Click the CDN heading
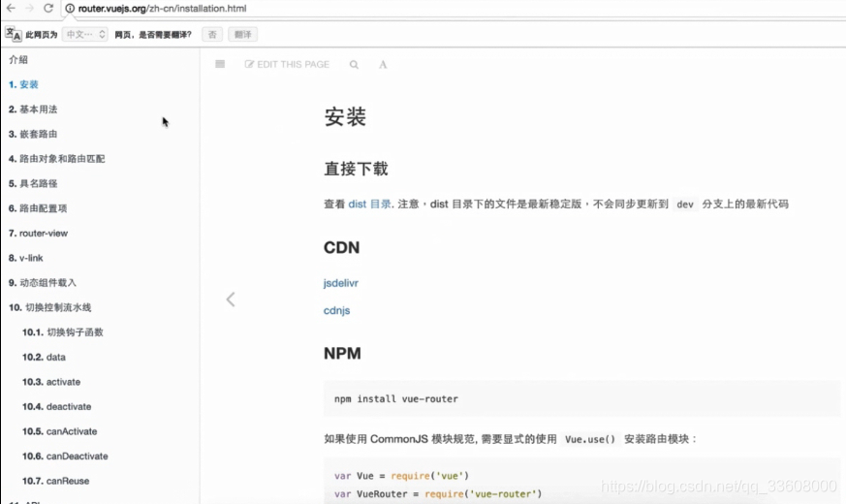 coord(341,248)
